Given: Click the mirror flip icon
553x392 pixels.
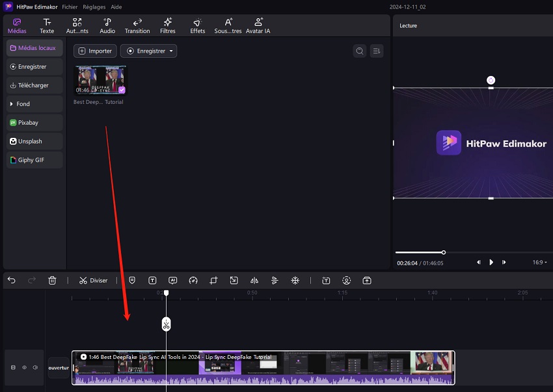Looking at the screenshot, I should coord(254,281).
